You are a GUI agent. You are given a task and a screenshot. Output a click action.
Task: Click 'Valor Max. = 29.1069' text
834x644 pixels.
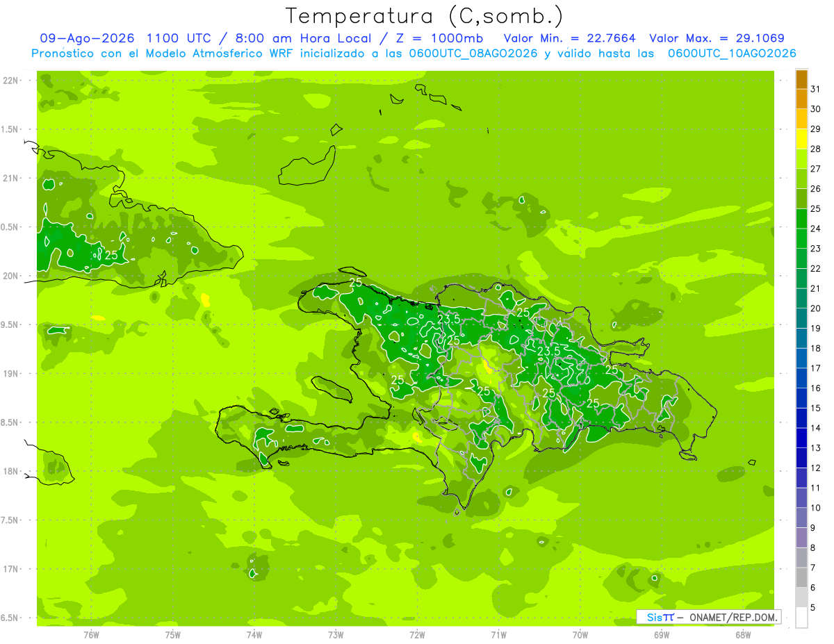(717, 38)
